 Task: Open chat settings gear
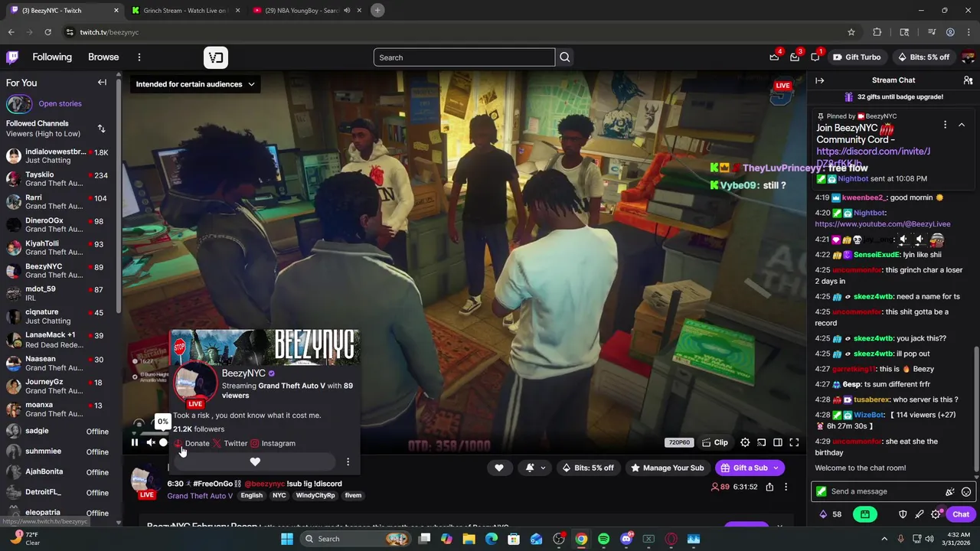click(x=936, y=514)
